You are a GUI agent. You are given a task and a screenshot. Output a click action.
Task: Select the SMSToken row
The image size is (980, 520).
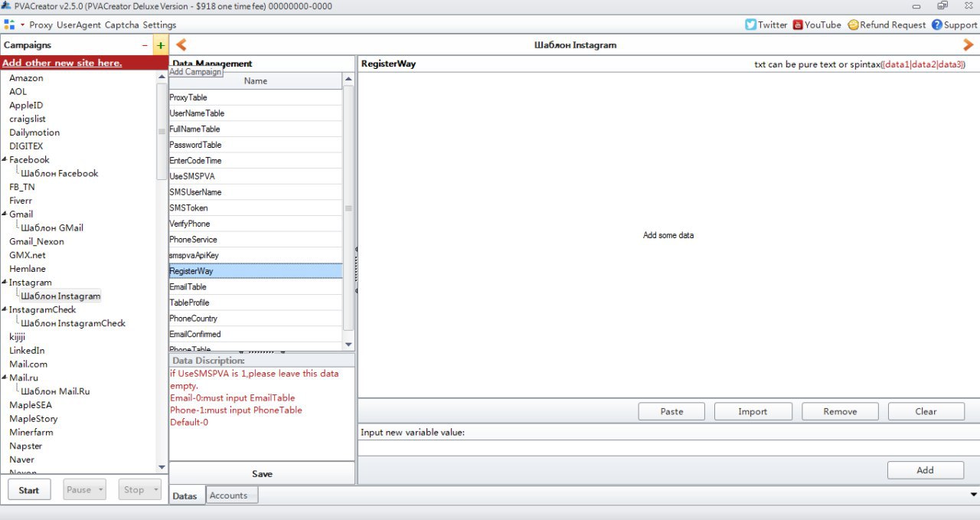click(x=256, y=208)
